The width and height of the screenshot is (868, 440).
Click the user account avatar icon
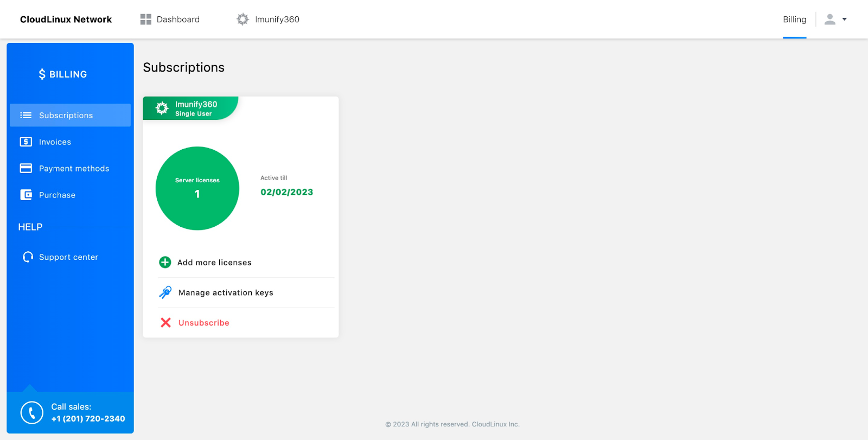pos(829,20)
